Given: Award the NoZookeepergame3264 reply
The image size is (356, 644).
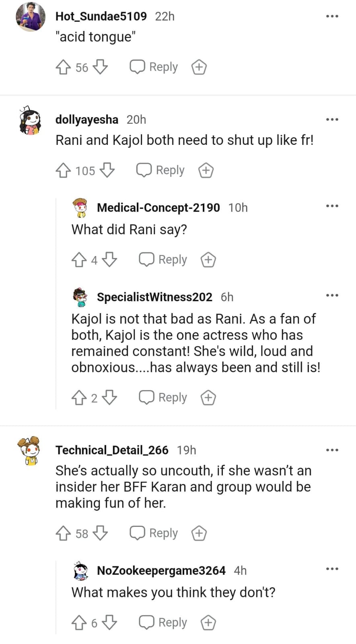Looking at the screenshot, I should pyautogui.click(x=208, y=623).
